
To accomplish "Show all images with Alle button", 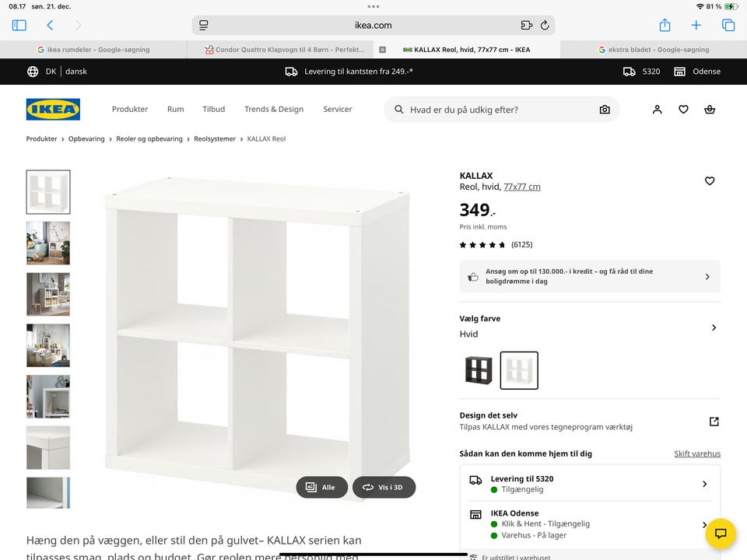I will [x=321, y=487].
